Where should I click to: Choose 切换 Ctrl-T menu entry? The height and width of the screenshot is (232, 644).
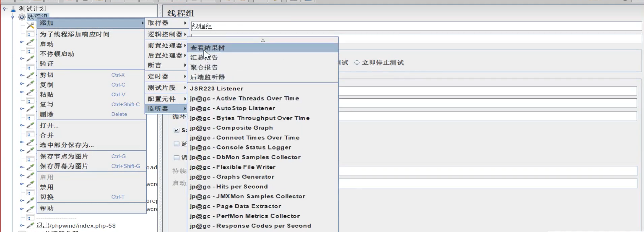click(91, 197)
